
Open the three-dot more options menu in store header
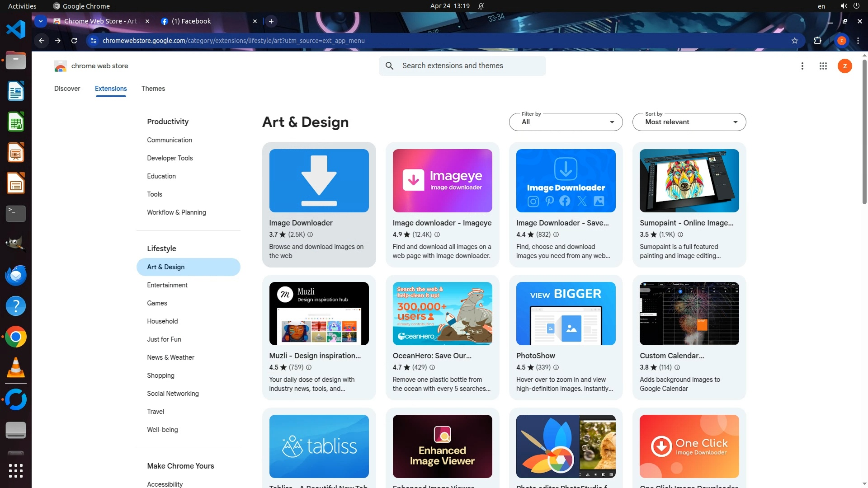click(802, 66)
